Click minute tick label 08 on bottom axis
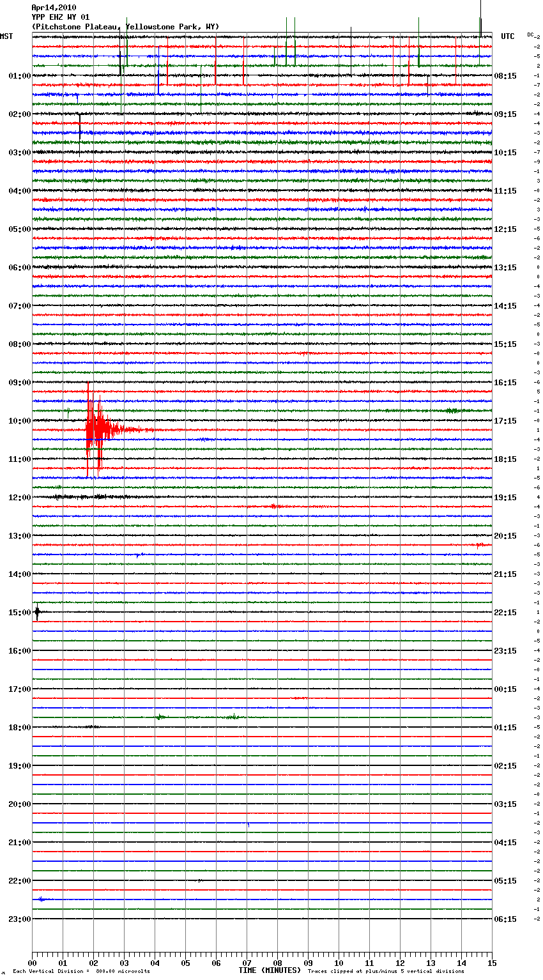This screenshot has width=543, height=980. [x=277, y=963]
